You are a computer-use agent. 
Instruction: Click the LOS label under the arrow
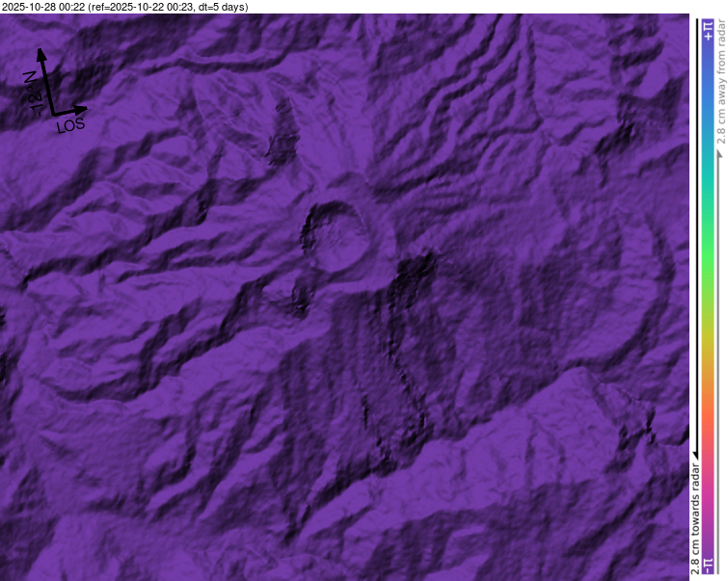(x=69, y=125)
